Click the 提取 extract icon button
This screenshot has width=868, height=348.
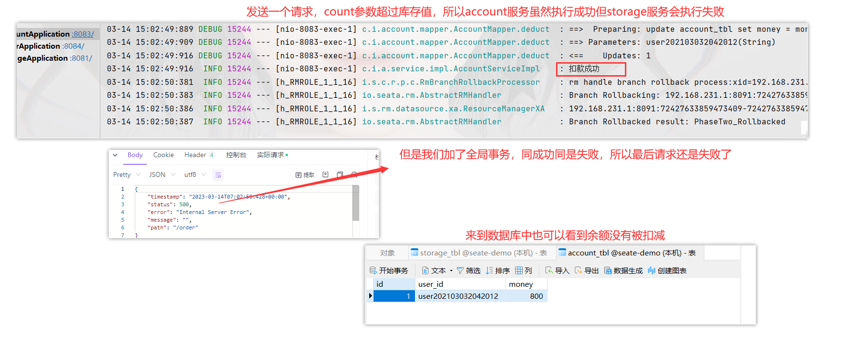(305, 175)
